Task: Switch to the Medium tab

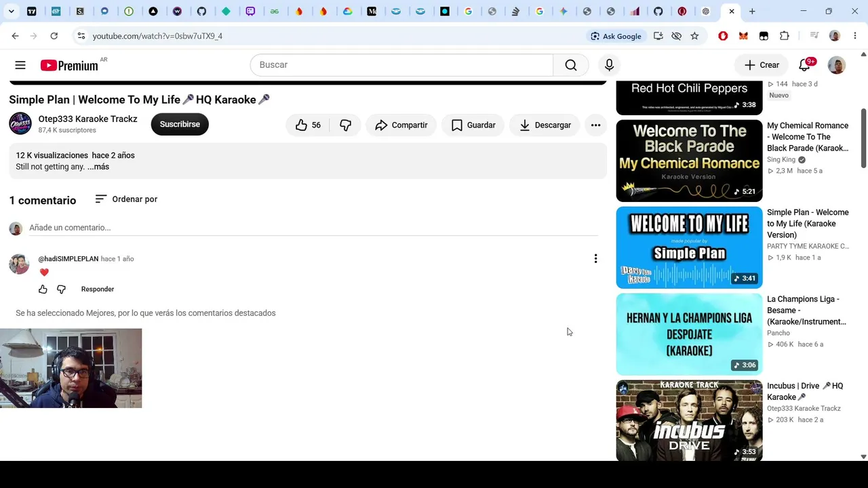Action: click(372, 12)
